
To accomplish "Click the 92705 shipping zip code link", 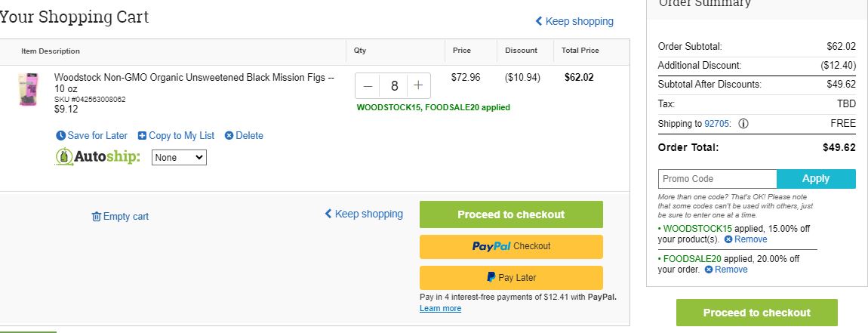I will click(716, 124).
